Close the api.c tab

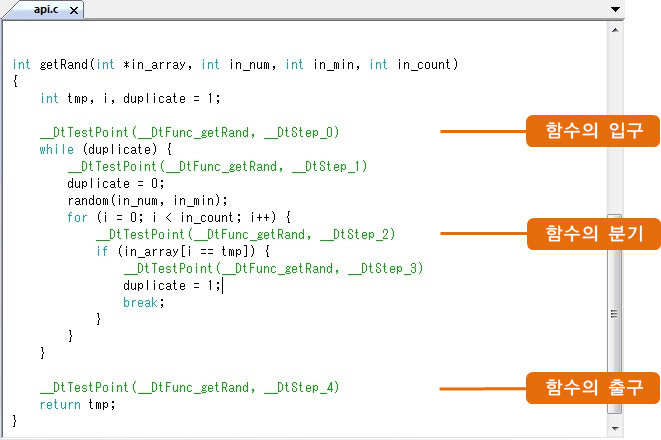tap(74, 10)
